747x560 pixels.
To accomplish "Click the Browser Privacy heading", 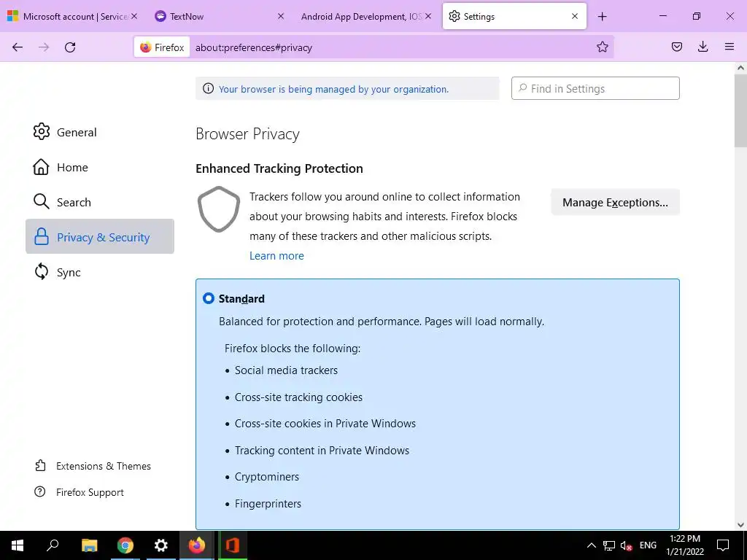I will coord(247,134).
